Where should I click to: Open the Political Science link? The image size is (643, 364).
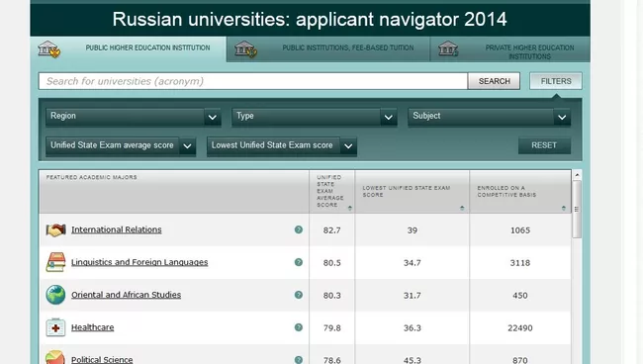pos(102,359)
